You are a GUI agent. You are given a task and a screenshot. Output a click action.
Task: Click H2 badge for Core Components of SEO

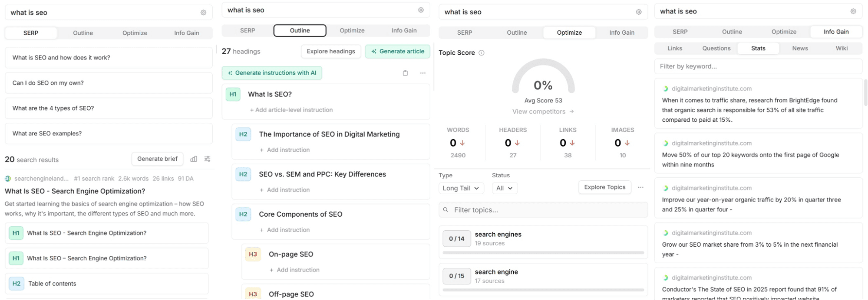243,214
